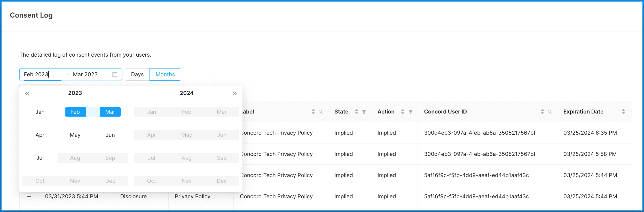Switch to the Days view toggle
644x212 pixels.
coord(137,74)
